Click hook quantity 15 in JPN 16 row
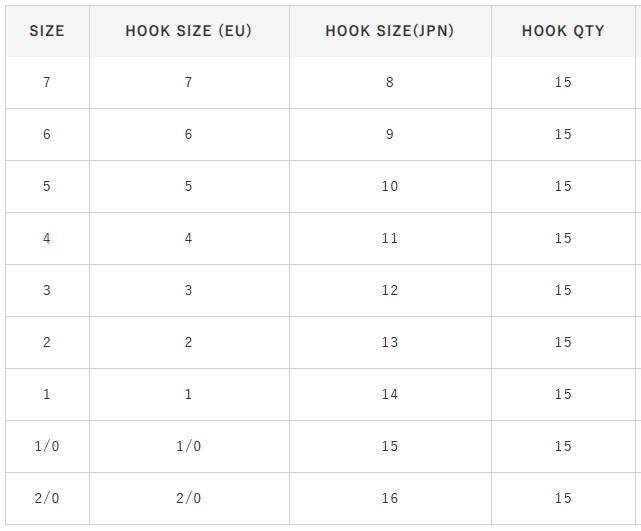Image resolution: width=641 pixels, height=531 pixels. (x=563, y=498)
